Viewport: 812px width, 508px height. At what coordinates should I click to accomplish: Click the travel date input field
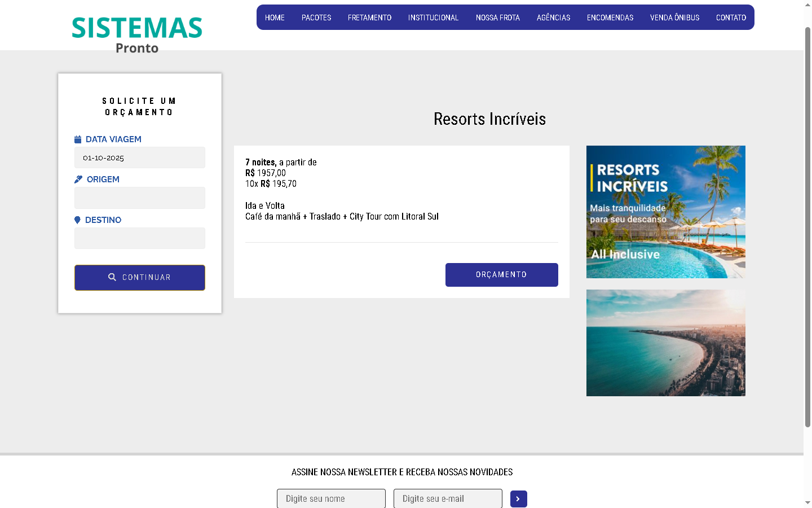(140, 158)
